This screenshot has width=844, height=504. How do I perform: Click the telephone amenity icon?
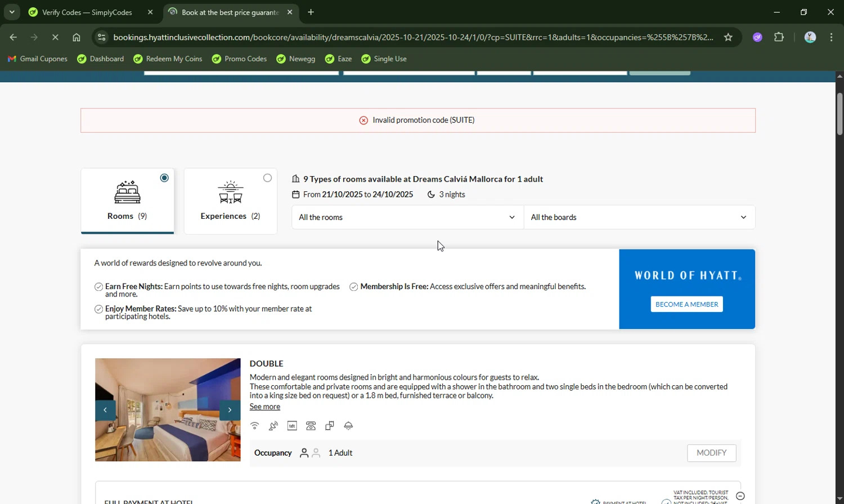[311, 426]
